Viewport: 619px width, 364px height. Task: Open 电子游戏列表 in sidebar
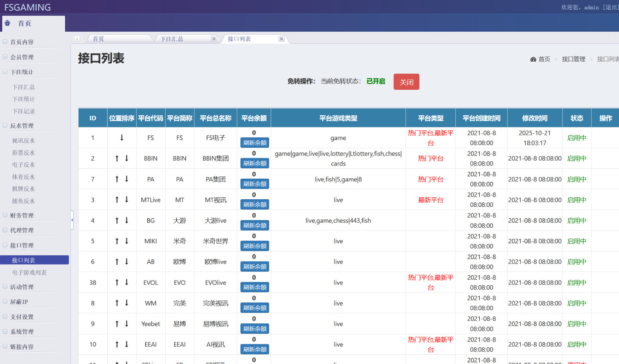29,272
